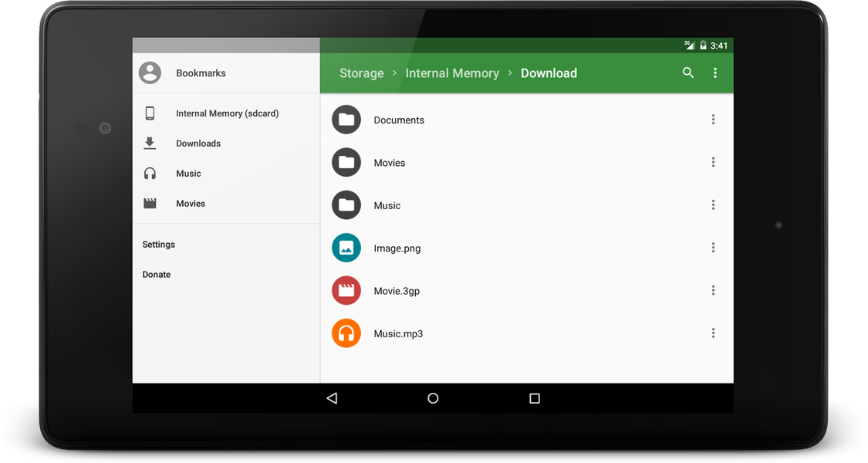Image resolution: width=868 pixels, height=463 pixels.
Task: Click the movie reel icon beside Movies bookmark
Action: pos(150,203)
